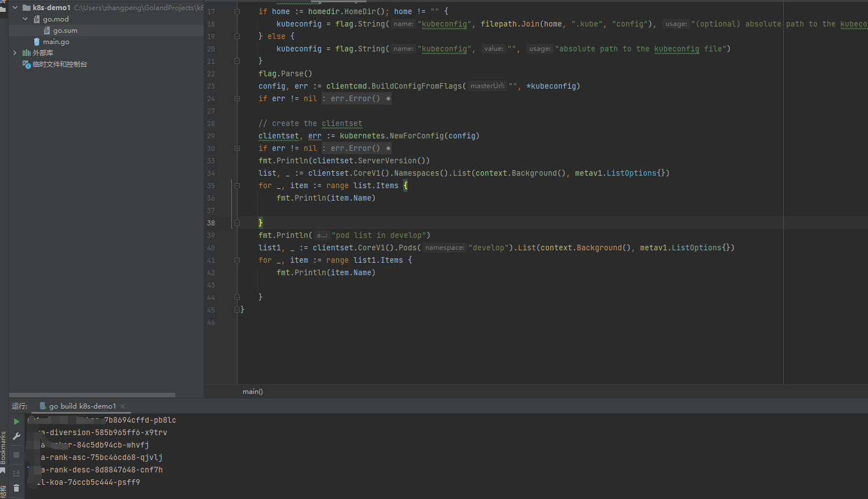Click "// create the clientset" comment

pyautogui.click(x=310, y=123)
